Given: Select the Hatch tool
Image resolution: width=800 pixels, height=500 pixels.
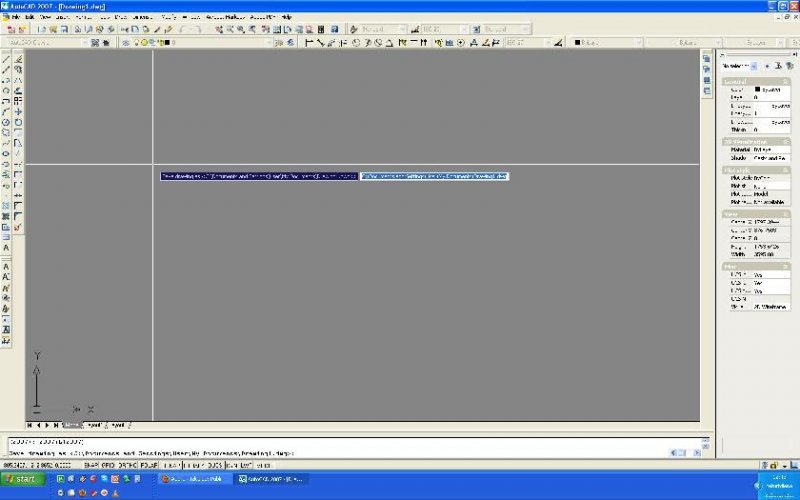Looking at the screenshot, I should click(6, 206).
